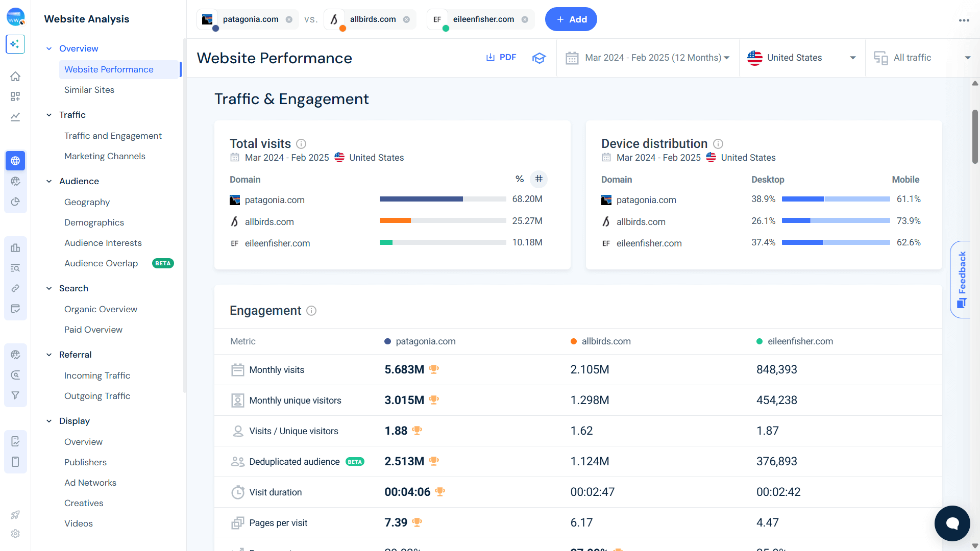Select the Home icon in sidebar

point(15,76)
